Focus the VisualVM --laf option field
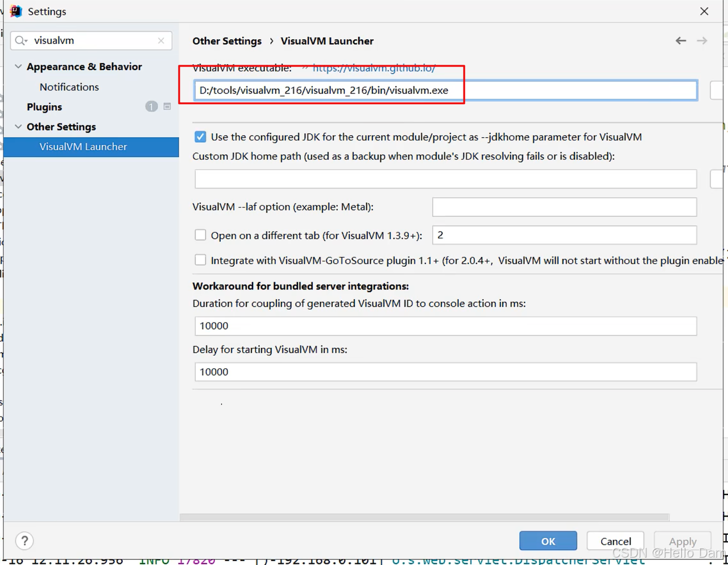 564,207
